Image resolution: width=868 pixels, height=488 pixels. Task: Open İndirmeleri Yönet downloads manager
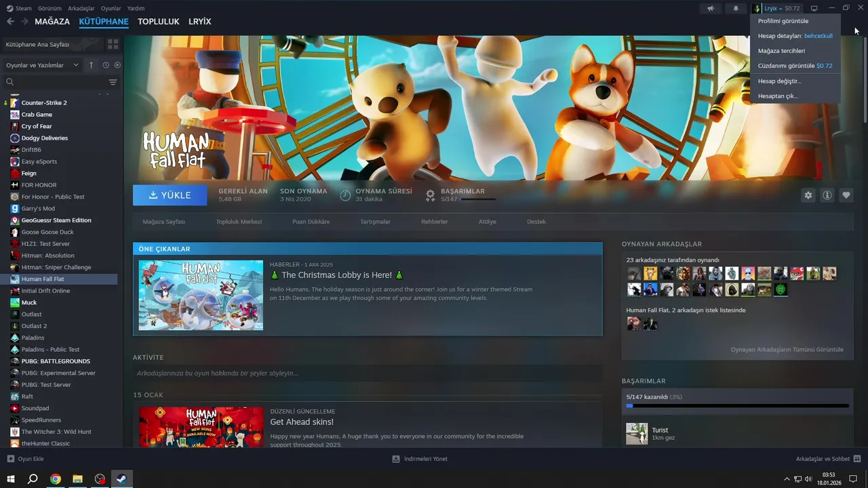coord(420,459)
